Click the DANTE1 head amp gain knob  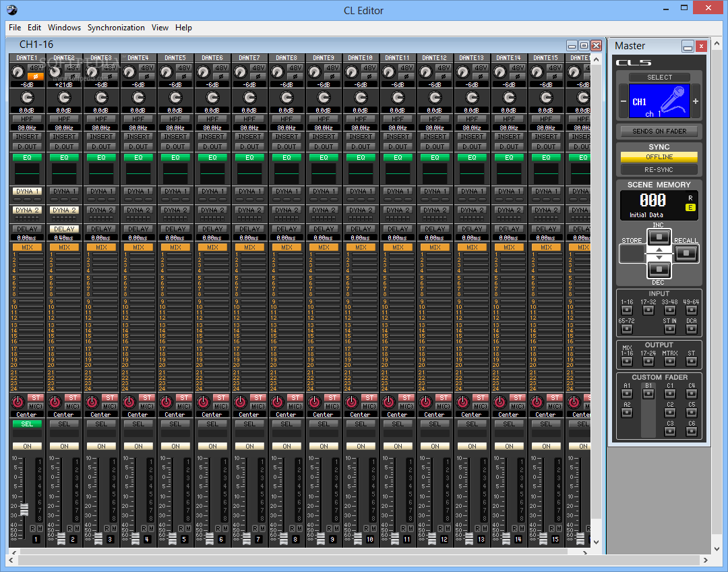[18, 72]
